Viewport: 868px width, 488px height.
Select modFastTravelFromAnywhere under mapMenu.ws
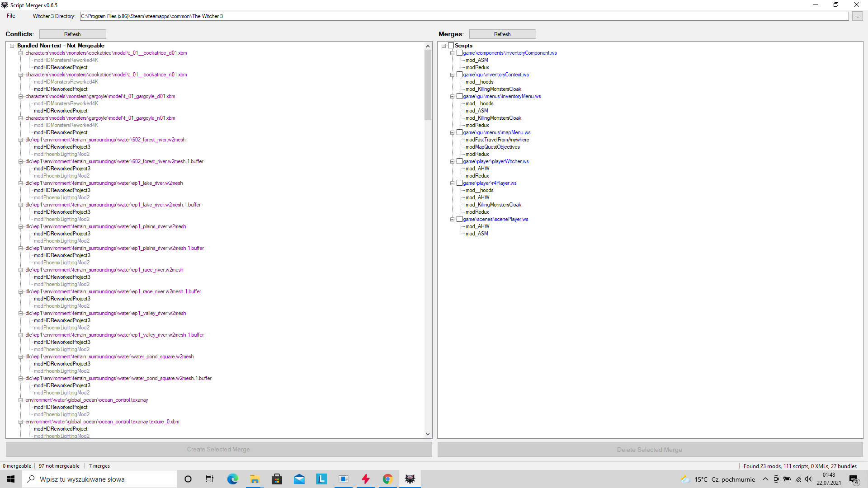497,140
